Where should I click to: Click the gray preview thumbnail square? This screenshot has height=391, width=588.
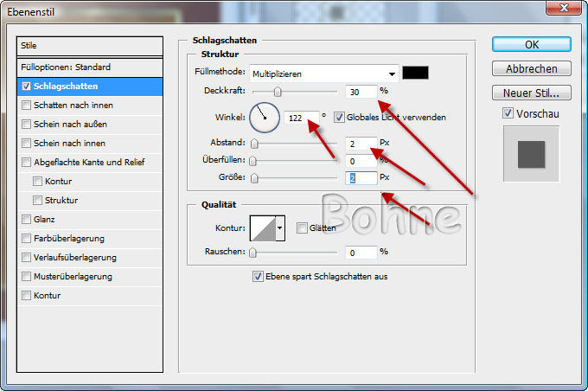click(x=531, y=154)
